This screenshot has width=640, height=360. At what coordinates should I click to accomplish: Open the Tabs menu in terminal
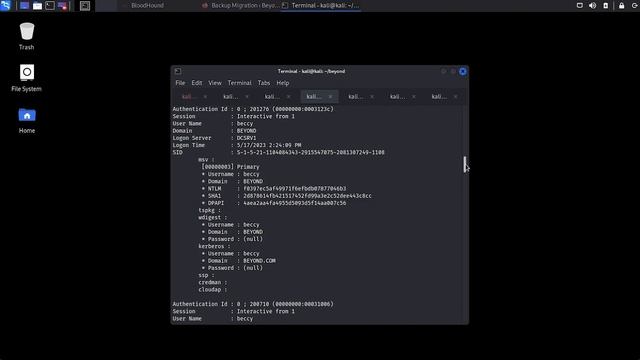click(x=264, y=83)
